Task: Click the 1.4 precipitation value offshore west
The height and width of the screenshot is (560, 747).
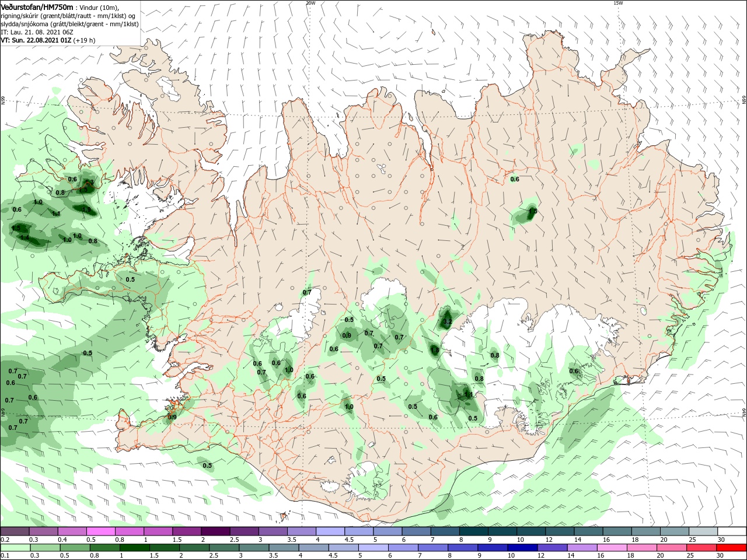Action: pyautogui.click(x=25, y=237)
